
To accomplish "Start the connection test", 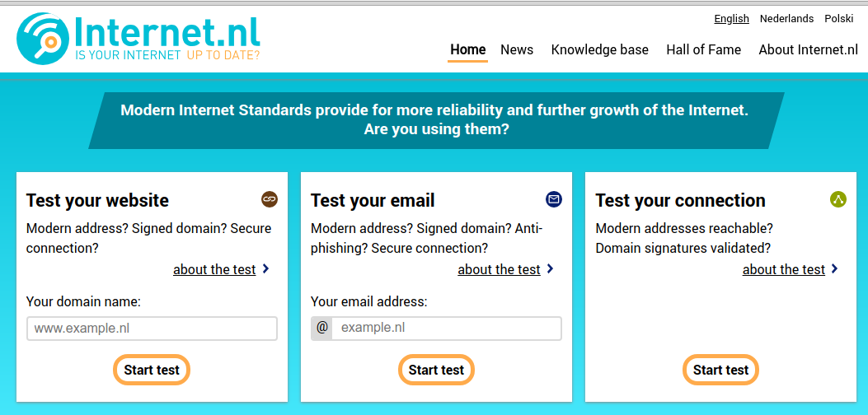I will (x=720, y=370).
